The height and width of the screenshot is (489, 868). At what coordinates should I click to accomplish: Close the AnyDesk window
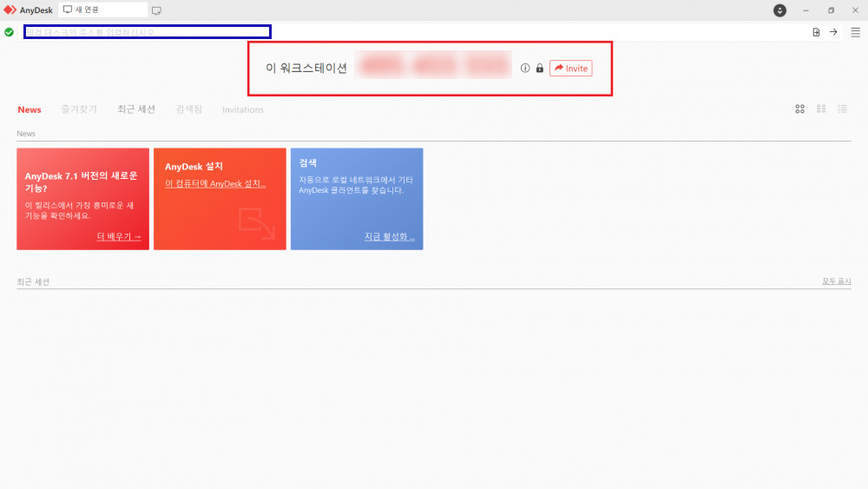(855, 10)
